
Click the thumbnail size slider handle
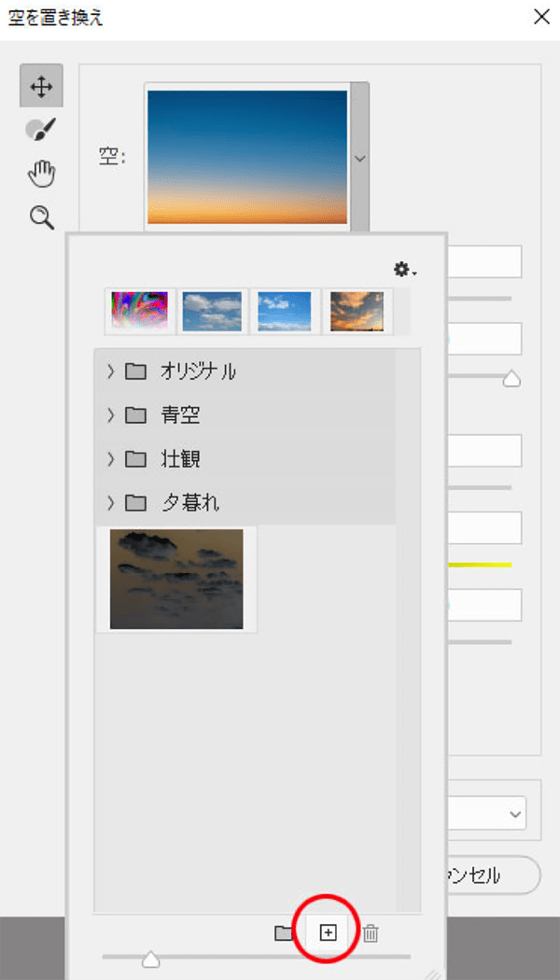click(150, 959)
